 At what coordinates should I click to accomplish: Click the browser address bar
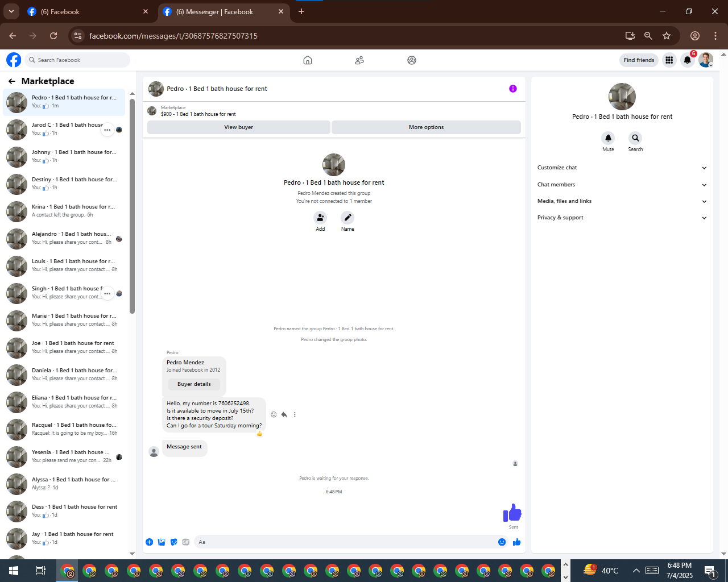pos(353,36)
